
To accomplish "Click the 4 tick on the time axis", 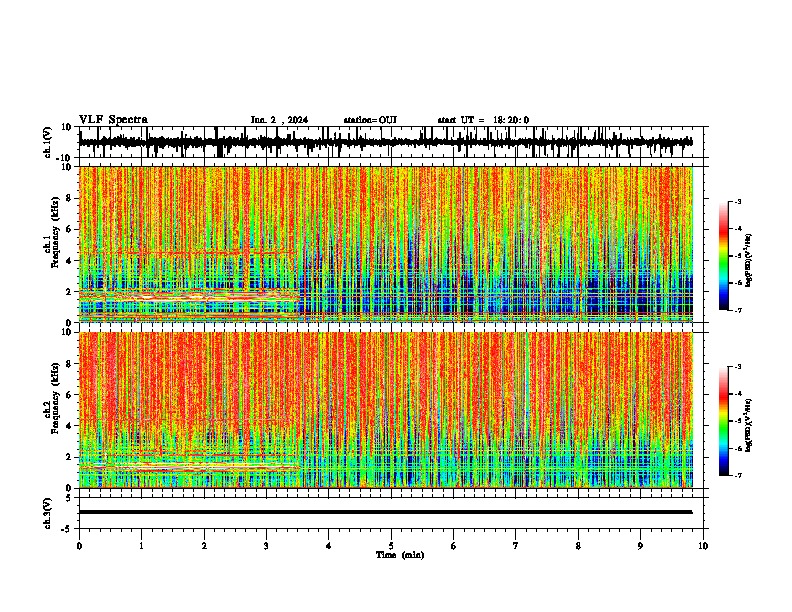I will tap(329, 546).
